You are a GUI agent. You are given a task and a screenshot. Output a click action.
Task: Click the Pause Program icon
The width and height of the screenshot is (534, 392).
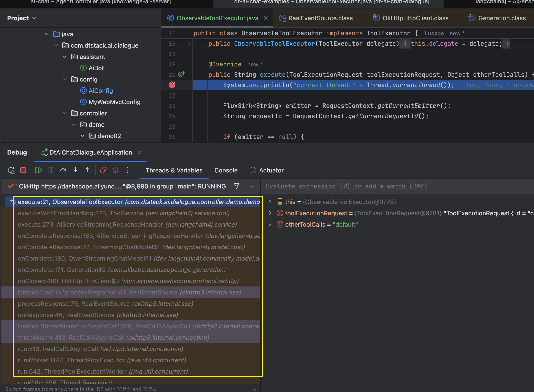point(51,170)
